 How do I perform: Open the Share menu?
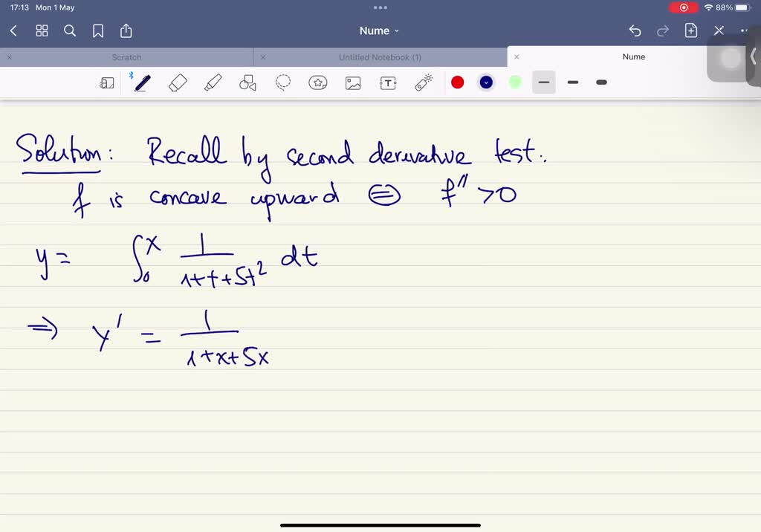click(126, 30)
